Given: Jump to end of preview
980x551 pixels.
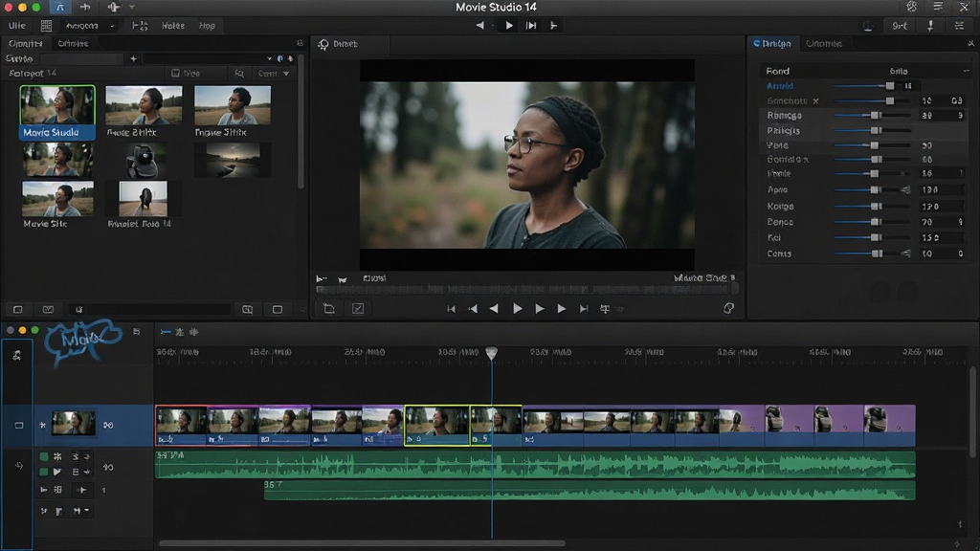Looking at the screenshot, I should (583, 309).
